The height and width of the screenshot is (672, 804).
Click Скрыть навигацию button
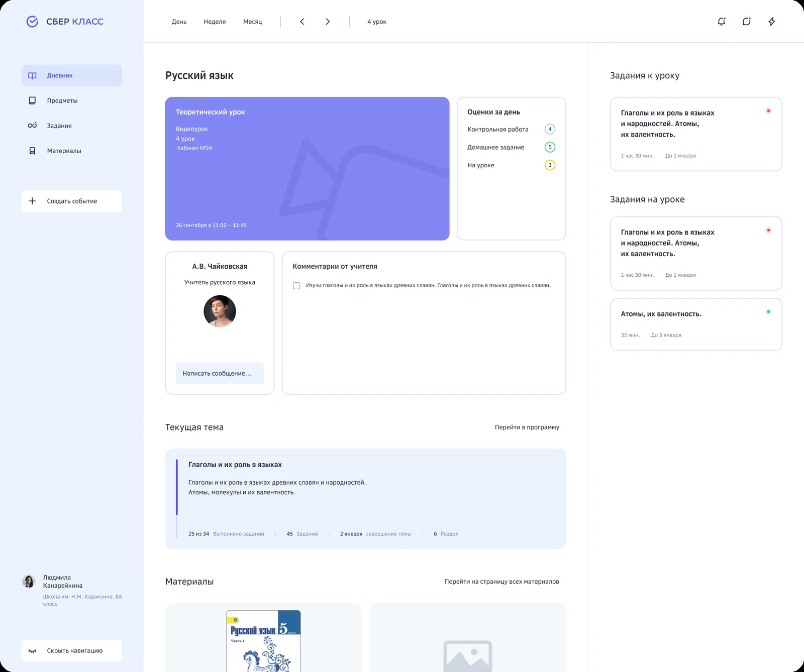pyautogui.click(x=72, y=650)
